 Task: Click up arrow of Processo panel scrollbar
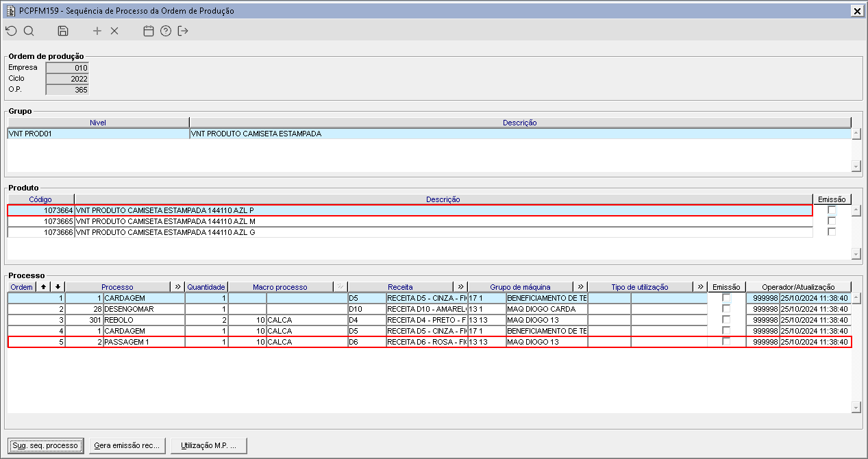pos(856,298)
